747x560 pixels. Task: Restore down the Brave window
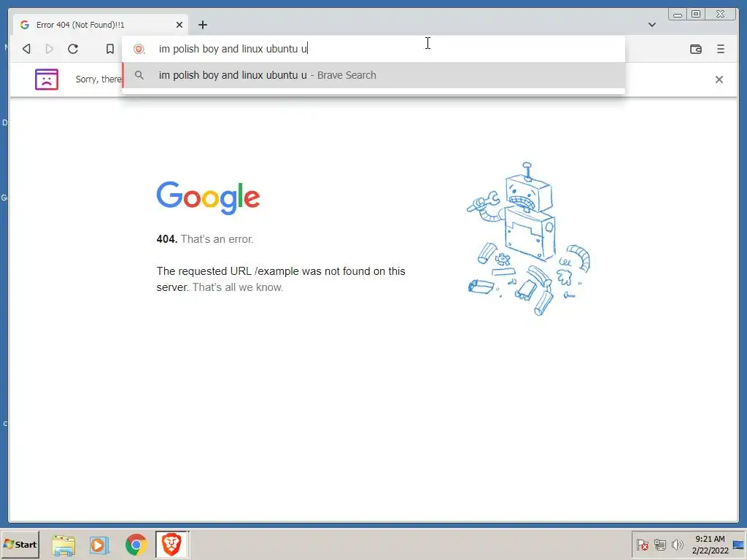[x=696, y=14]
